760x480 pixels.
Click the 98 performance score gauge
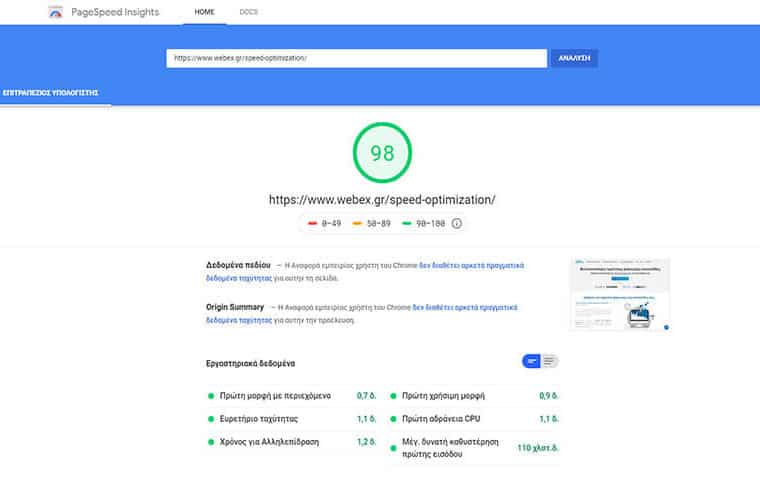point(382,153)
